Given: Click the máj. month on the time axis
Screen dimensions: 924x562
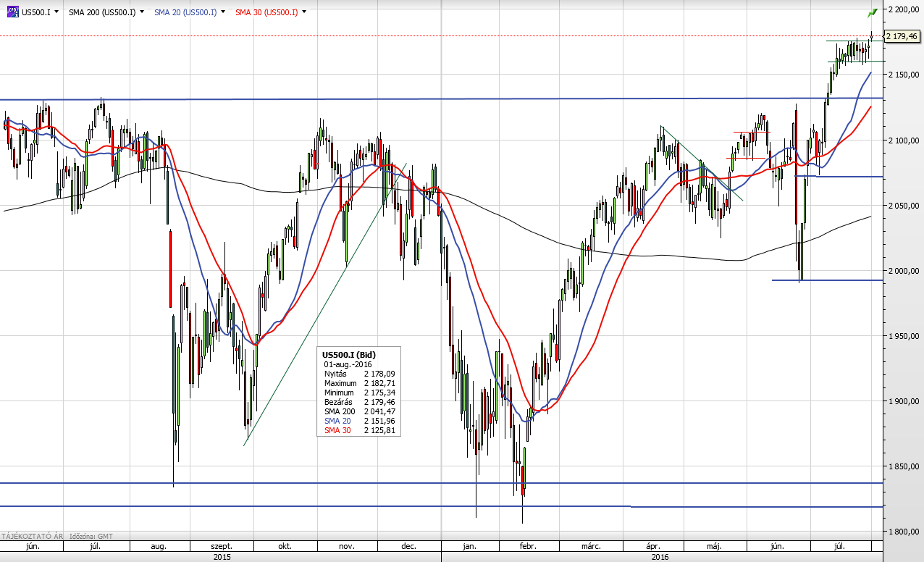Looking at the screenshot, I should [x=714, y=547].
